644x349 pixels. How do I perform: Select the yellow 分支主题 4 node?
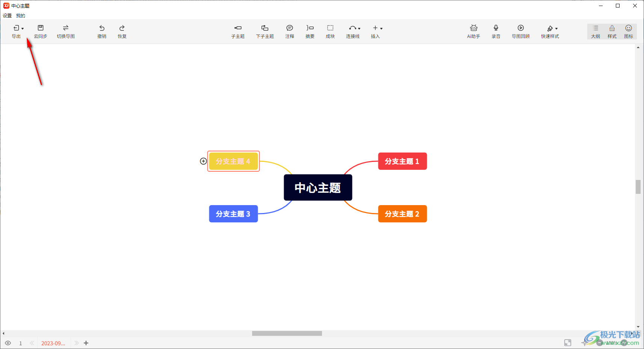point(233,161)
